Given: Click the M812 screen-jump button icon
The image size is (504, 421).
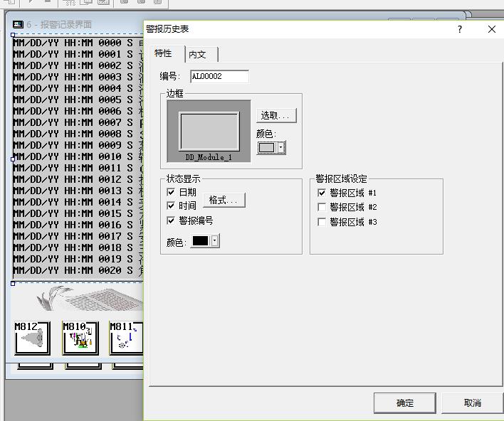Looking at the screenshot, I should tap(32, 338).
